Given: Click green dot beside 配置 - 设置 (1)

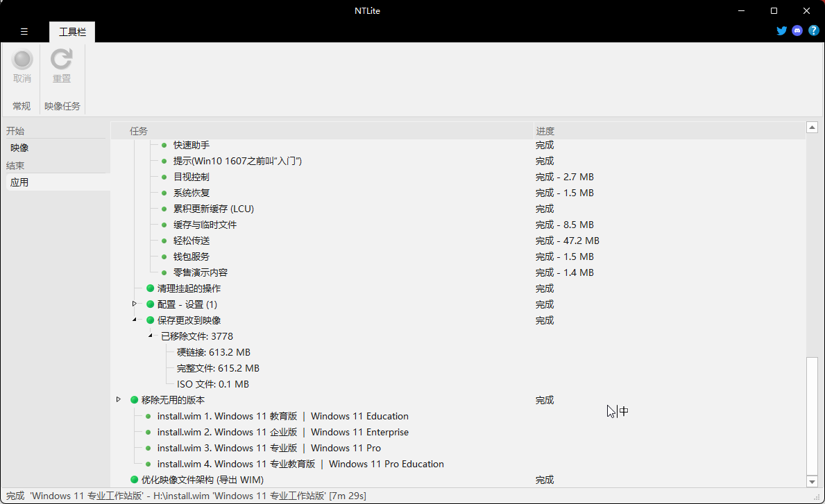Looking at the screenshot, I should (x=150, y=304).
